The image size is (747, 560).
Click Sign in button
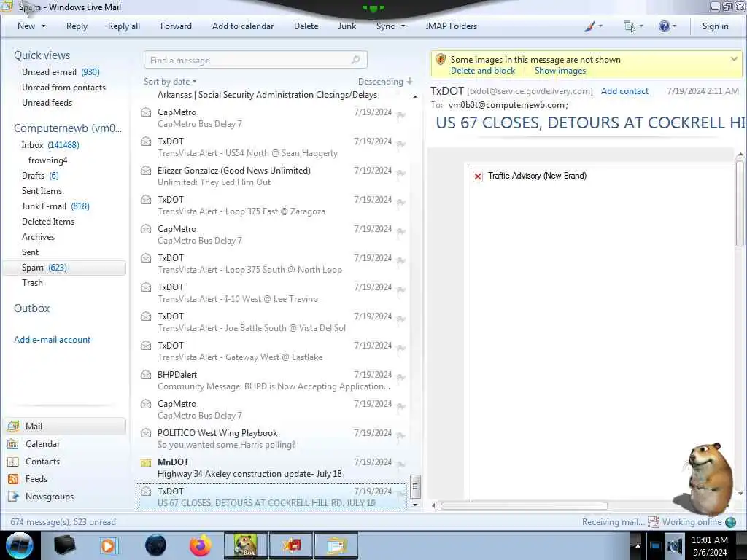pyautogui.click(x=715, y=26)
